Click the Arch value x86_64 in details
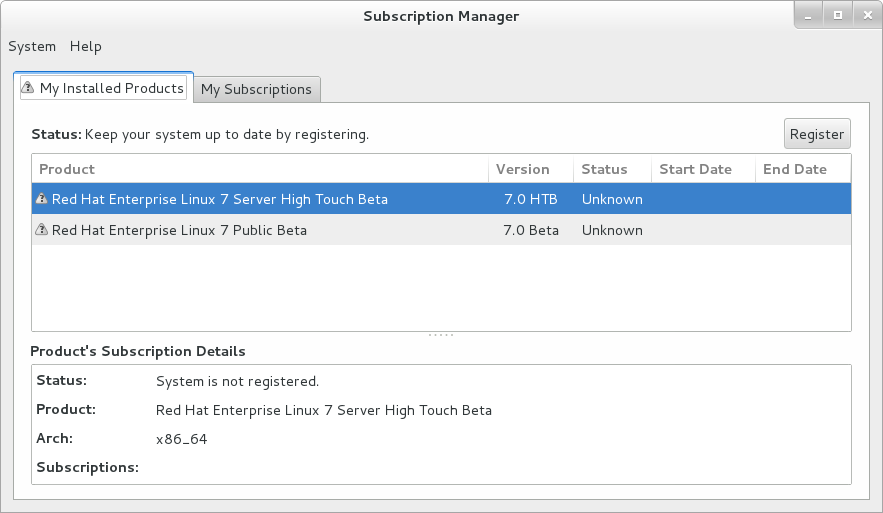 (181, 439)
